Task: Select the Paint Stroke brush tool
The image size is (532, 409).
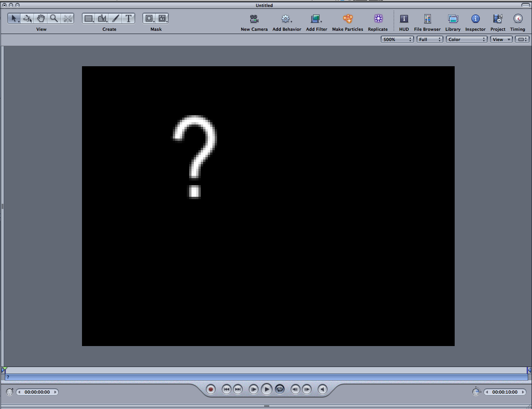Action: pos(116,19)
